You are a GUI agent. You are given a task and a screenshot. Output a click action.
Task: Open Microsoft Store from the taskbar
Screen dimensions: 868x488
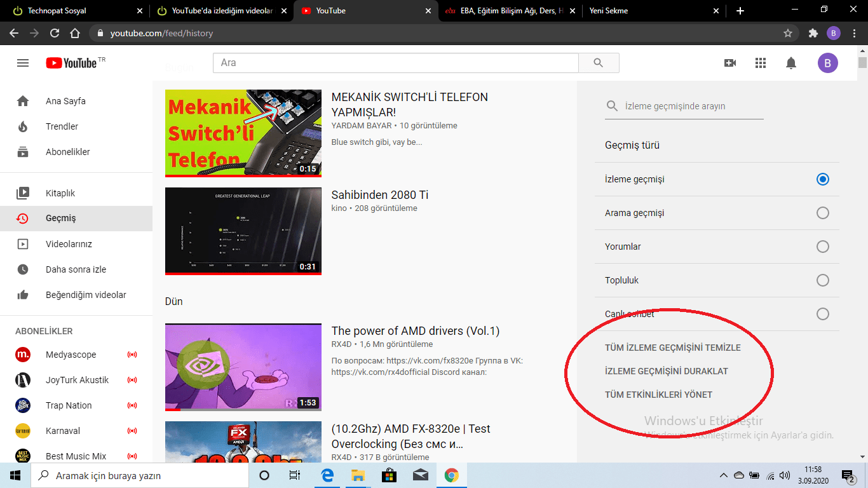pyautogui.click(x=389, y=475)
